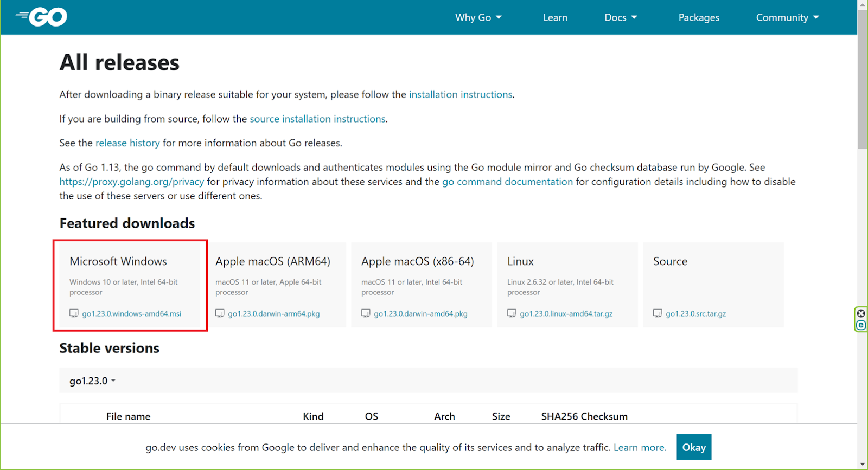Click download icon beside go1.23.0.darwin-arm64.pkg

(220, 313)
